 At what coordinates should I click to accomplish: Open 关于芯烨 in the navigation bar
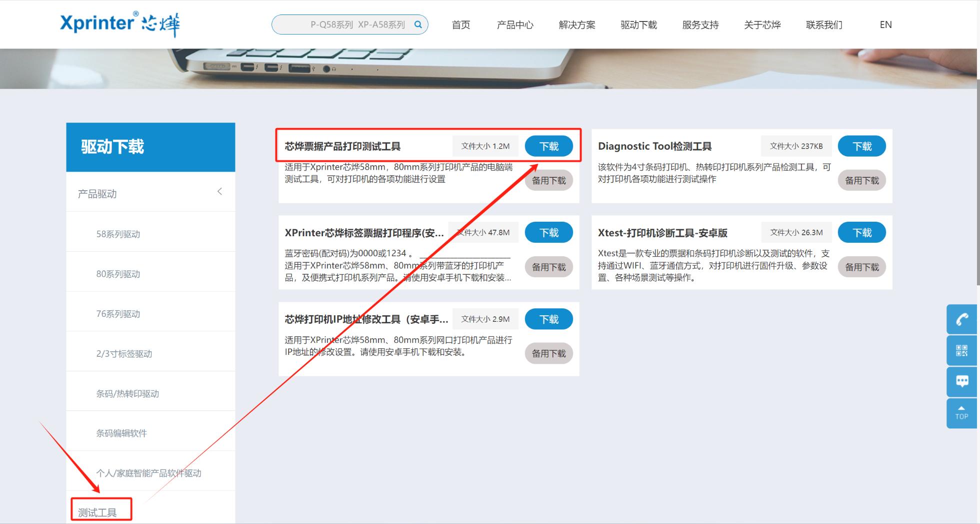point(762,25)
